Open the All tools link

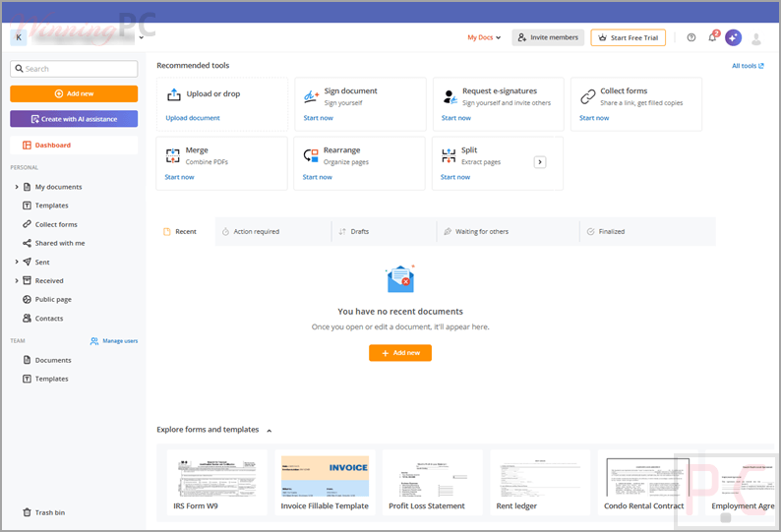click(x=748, y=66)
